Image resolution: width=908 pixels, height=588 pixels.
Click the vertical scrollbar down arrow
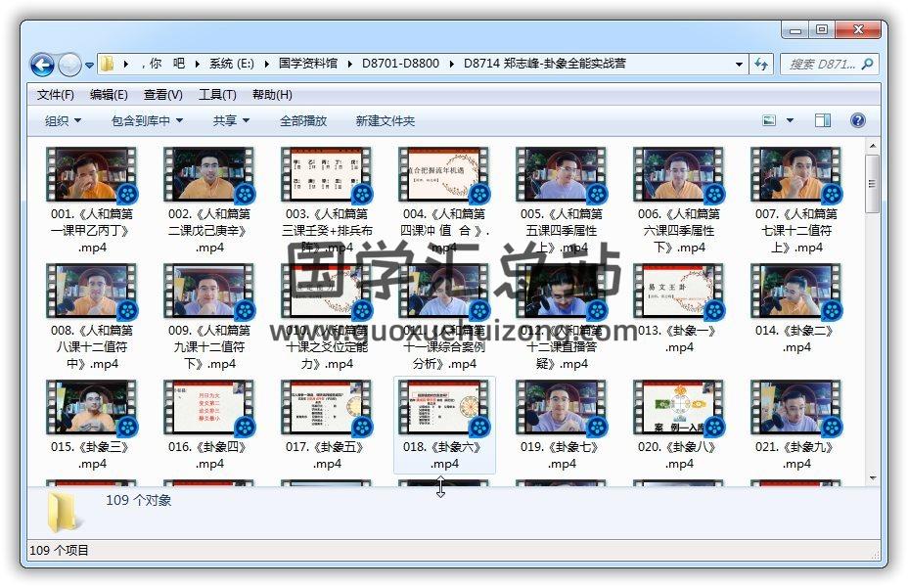873,476
